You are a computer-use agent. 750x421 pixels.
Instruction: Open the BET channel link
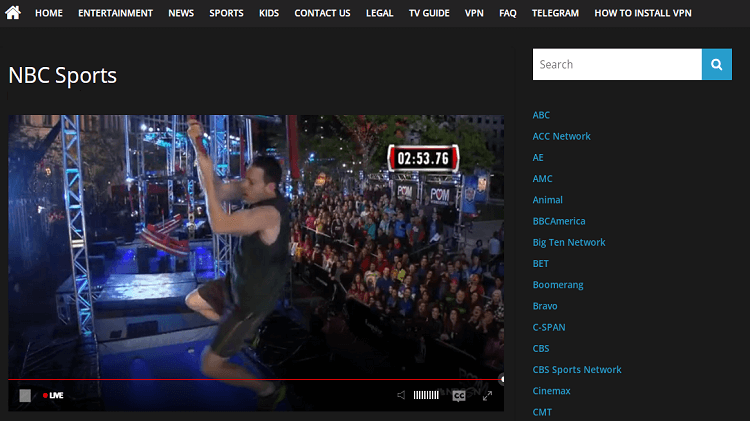point(540,264)
